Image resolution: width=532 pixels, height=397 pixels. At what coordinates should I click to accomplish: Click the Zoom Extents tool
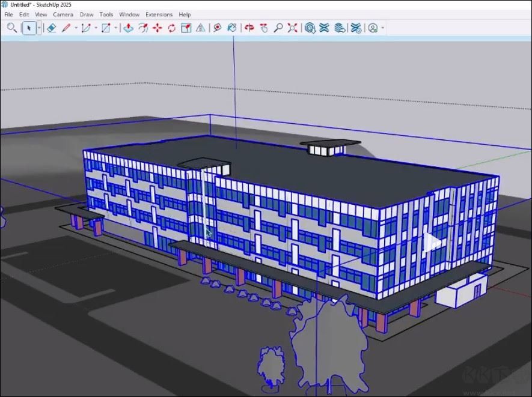[x=293, y=28]
